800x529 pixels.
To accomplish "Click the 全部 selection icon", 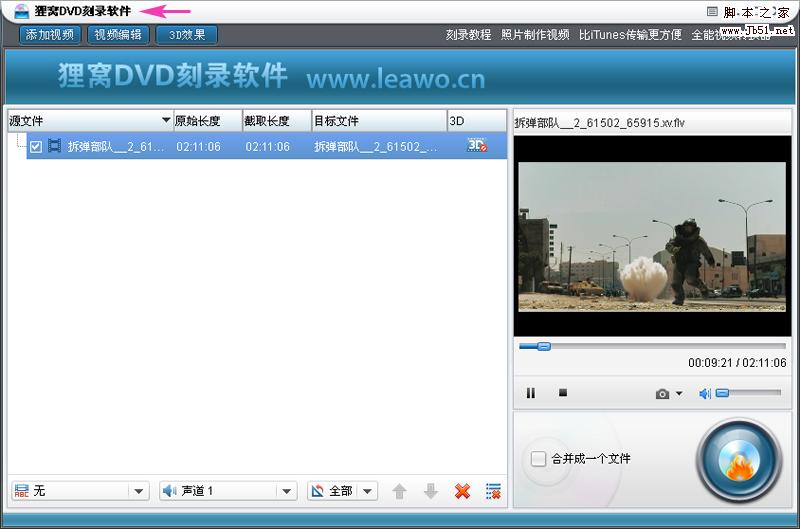I will coord(317,491).
